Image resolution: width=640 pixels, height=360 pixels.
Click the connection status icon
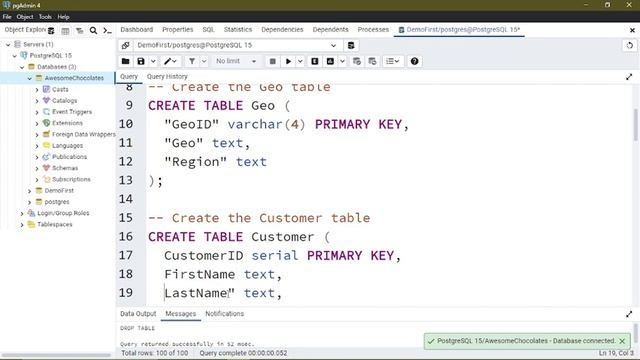126,45
